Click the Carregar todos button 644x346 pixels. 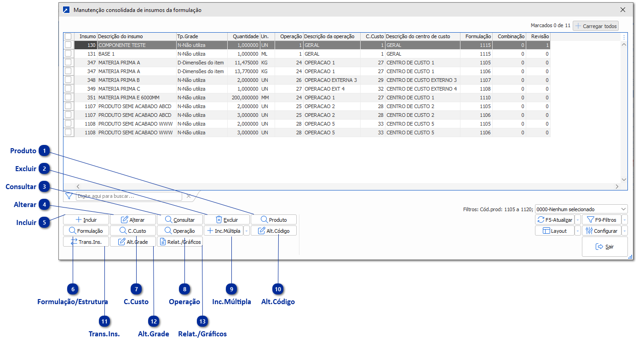click(x=595, y=26)
